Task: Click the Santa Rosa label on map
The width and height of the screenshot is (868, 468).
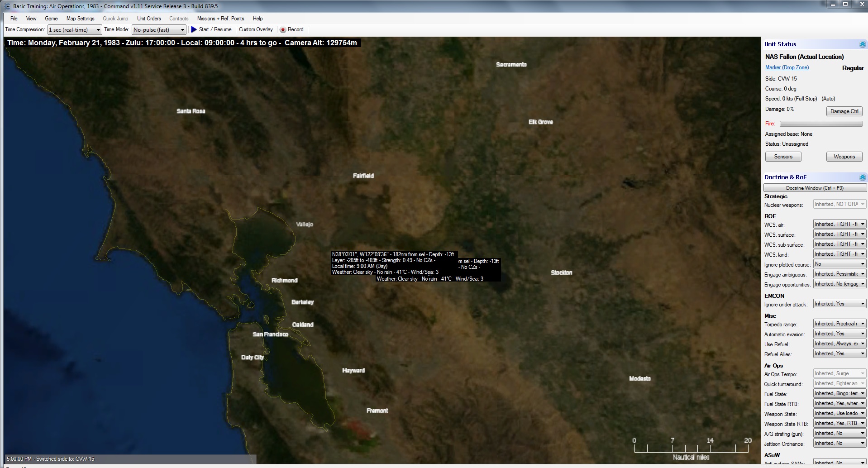Action: click(191, 111)
